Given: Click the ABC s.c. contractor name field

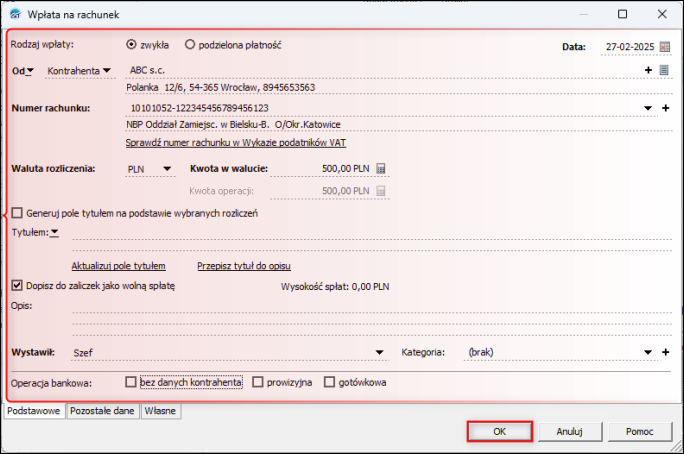Looking at the screenshot, I should pos(383,70).
